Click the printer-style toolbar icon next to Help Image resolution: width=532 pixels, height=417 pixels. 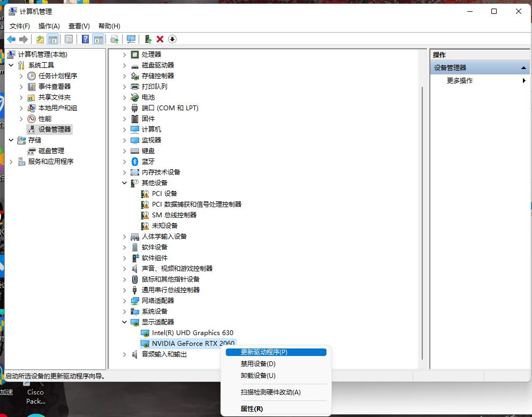click(115, 40)
